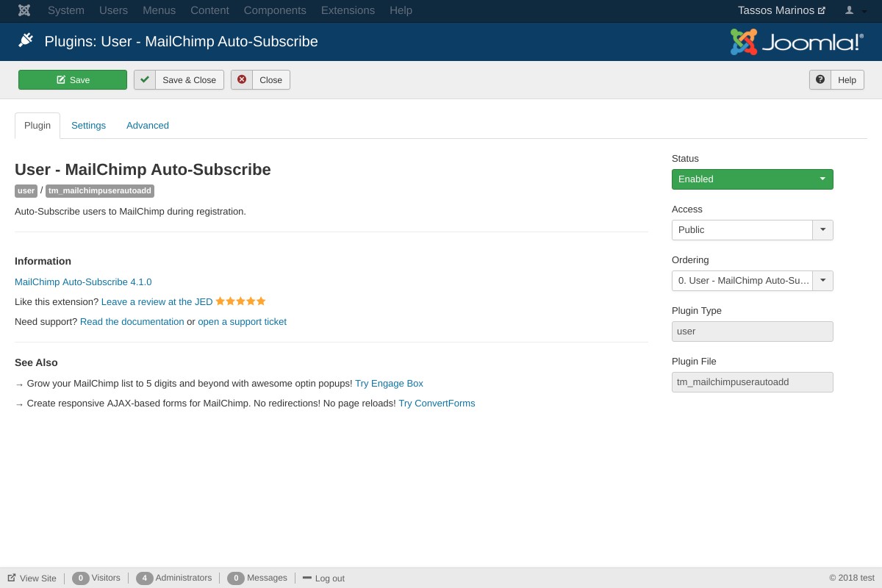Click the Messages count badge

236,578
